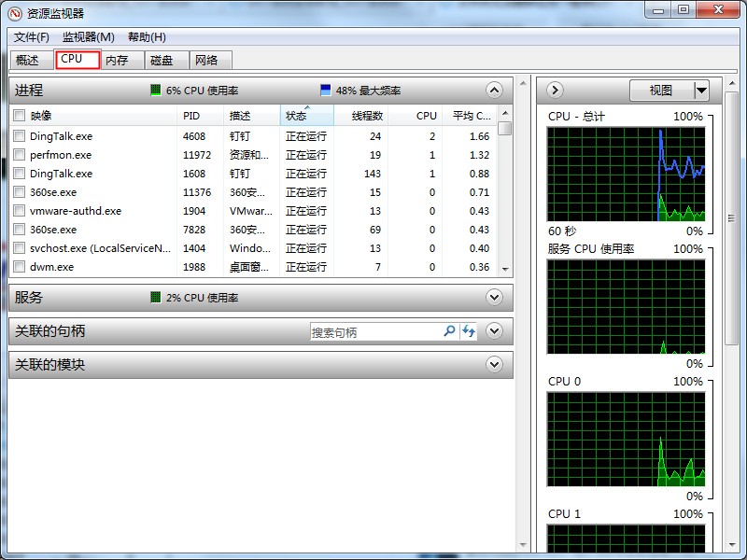The image size is (747, 560).
Task: Click the CPU 0 activity graph
Action: (x=626, y=439)
